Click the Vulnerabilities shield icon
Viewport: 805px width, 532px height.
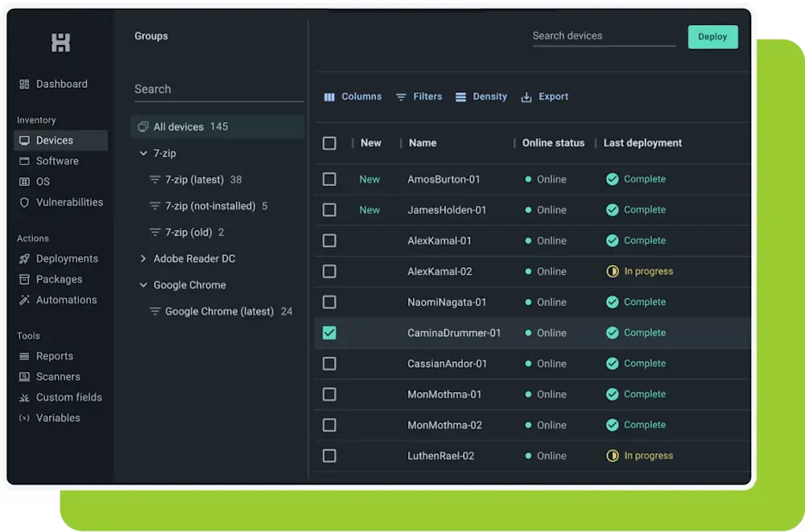24,202
